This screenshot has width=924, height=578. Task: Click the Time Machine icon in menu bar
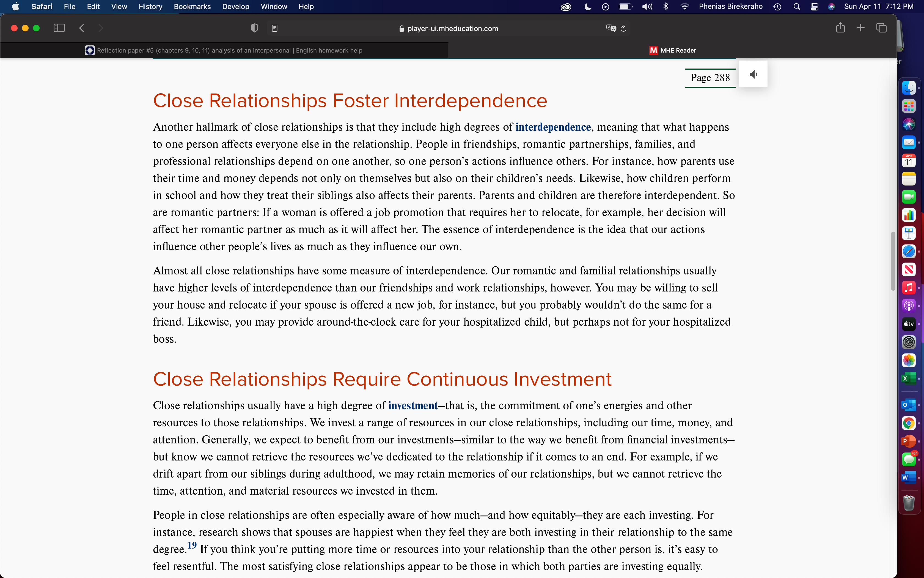click(777, 7)
